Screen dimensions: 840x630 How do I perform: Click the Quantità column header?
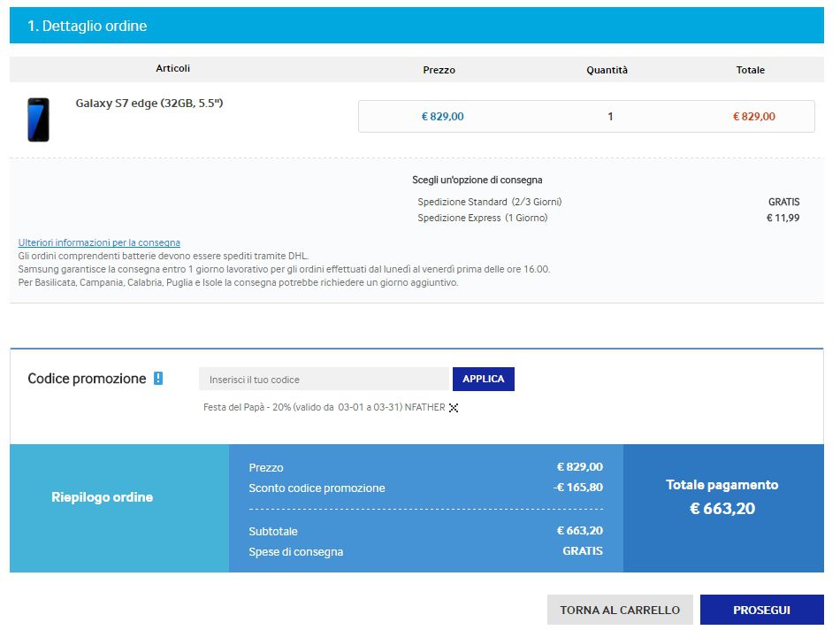click(x=607, y=70)
